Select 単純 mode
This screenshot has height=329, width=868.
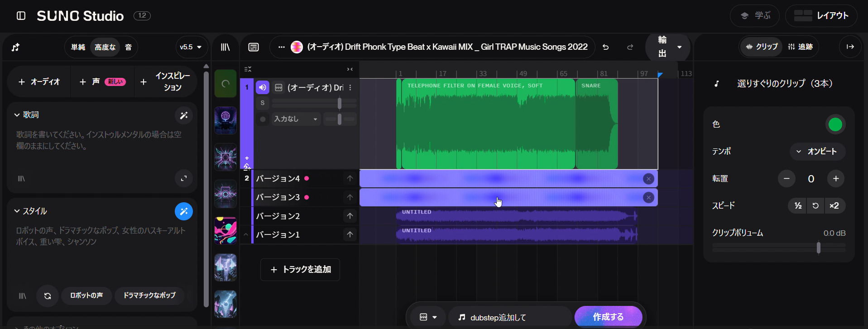click(78, 47)
